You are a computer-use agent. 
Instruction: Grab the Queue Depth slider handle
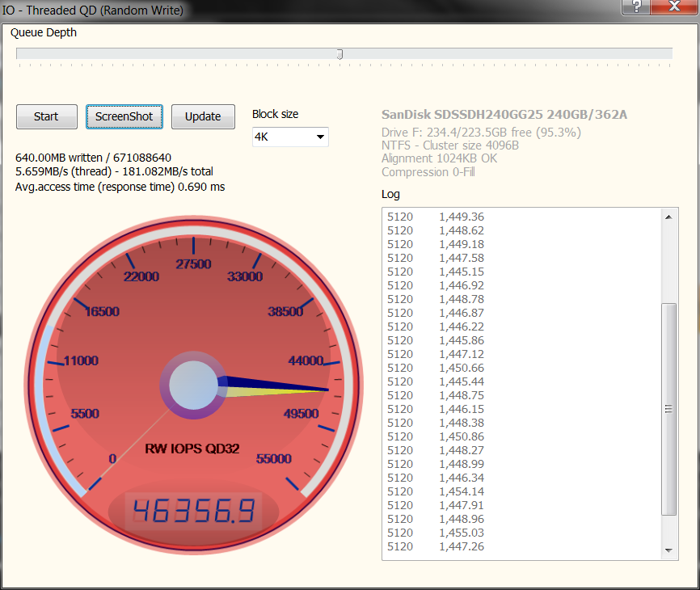(339, 54)
